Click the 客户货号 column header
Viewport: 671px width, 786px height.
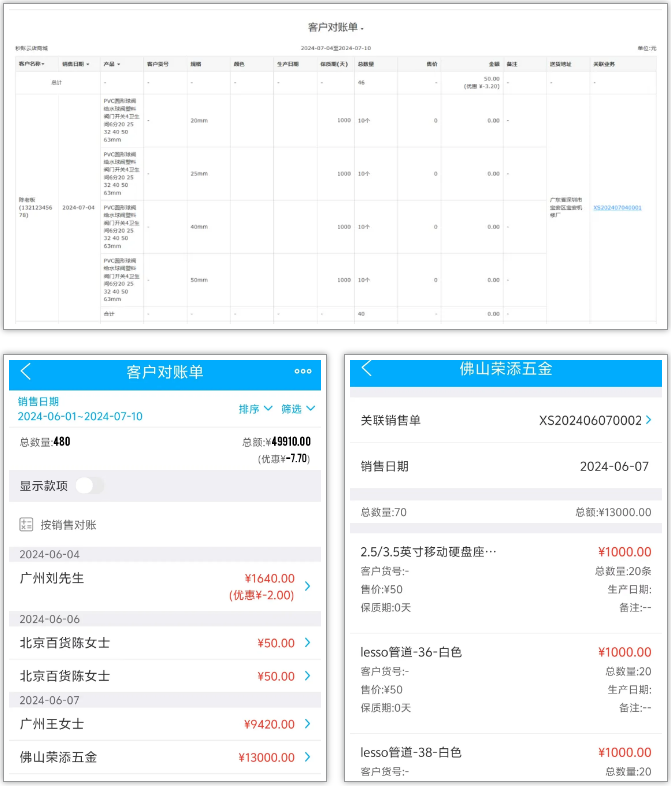click(157, 64)
